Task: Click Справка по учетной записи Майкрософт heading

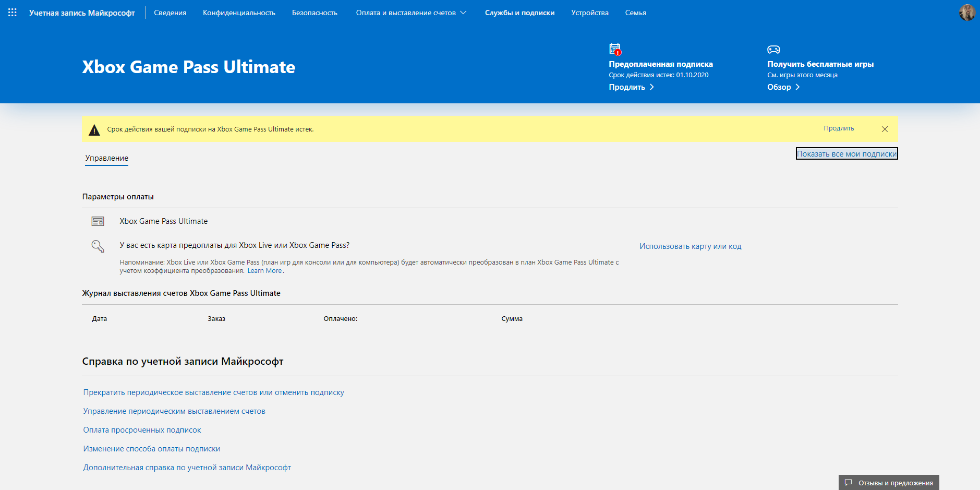Action: click(183, 361)
